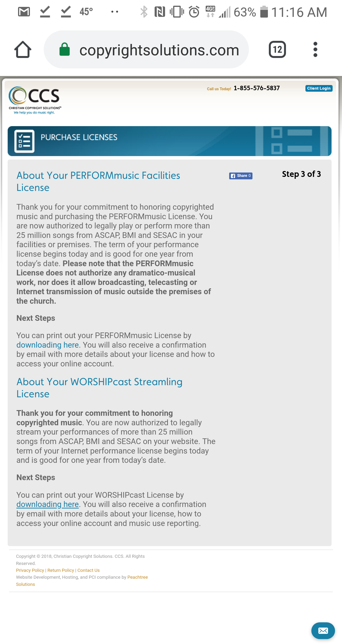Click the Client Login button
Screen dimensions: 342x644
point(319,88)
